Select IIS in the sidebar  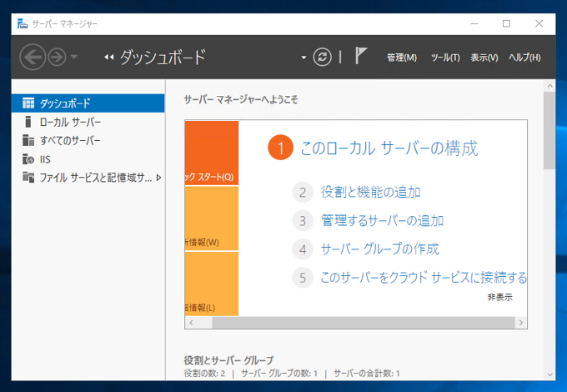(88, 159)
